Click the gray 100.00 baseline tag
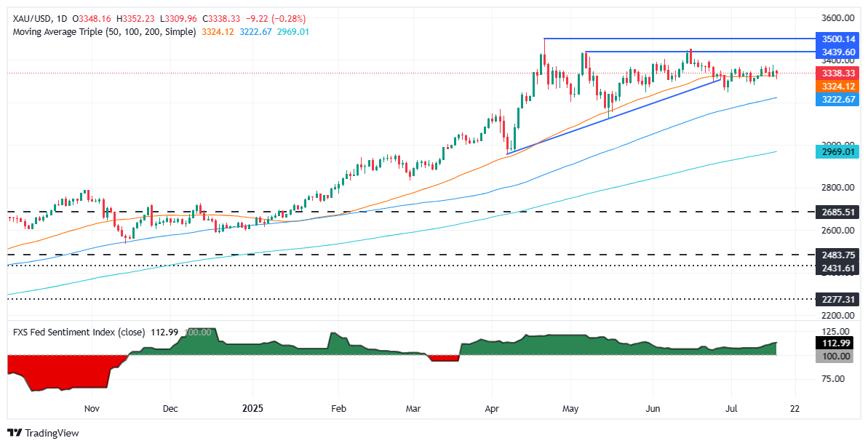Image resolution: width=868 pixels, height=446 pixels. click(833, 357)
